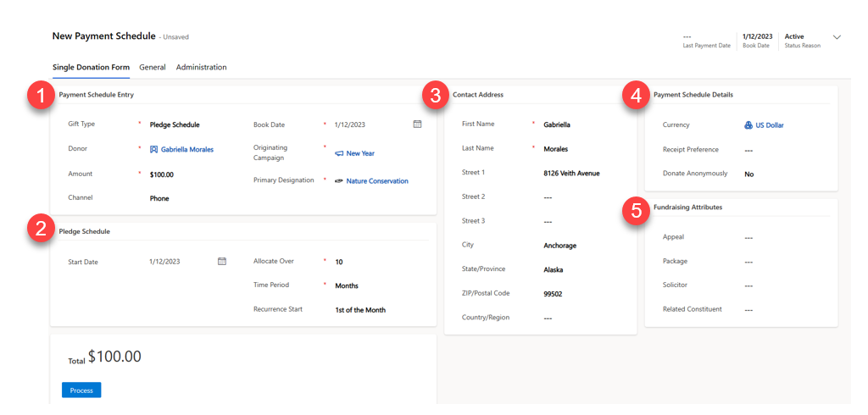Open the New Year campaign link
868x415 pixels.
click(x=360, y=153)
